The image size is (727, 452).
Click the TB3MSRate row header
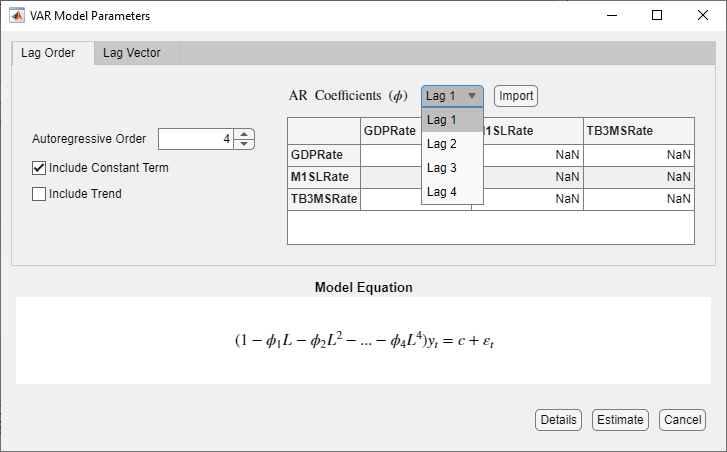pos(324,199)
